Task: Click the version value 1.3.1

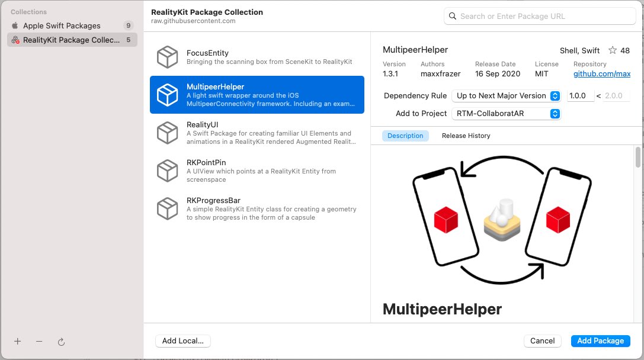Action: coord(390,74)
